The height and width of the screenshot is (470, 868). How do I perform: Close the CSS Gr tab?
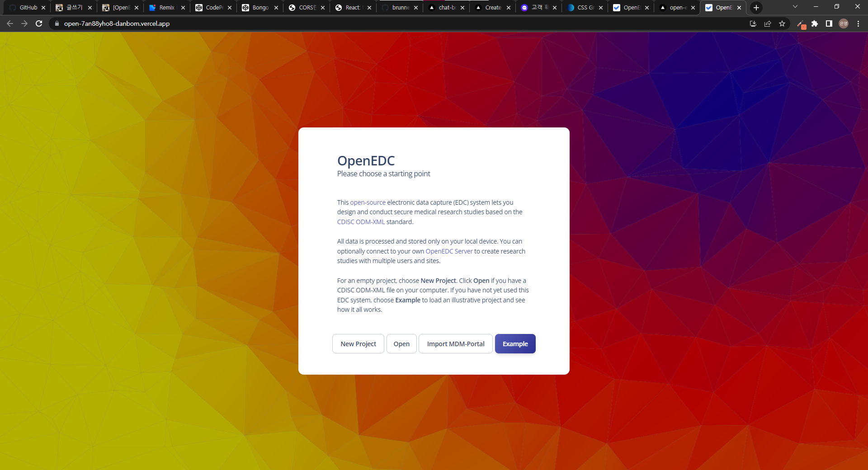[x=601, y=8]
